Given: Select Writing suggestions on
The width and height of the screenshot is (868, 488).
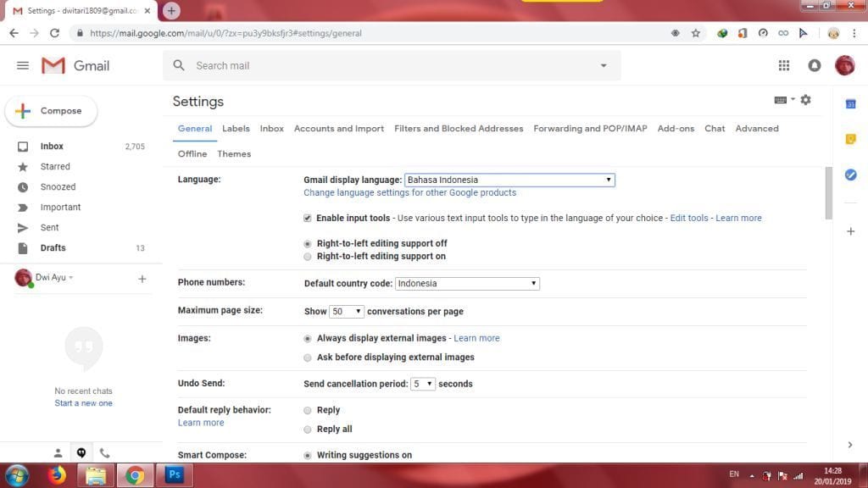Looking at the screenshot, I should pyautogui.click(x=307, y=455).
